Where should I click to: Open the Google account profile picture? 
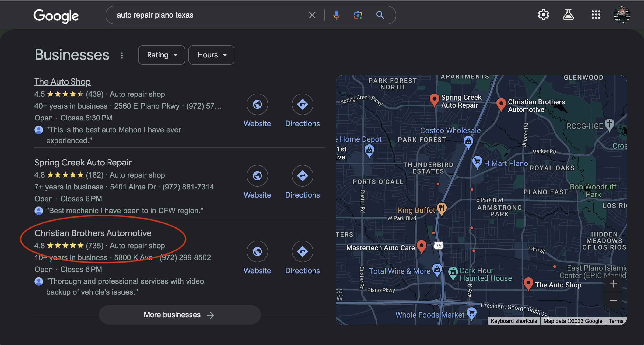point(622,15)
